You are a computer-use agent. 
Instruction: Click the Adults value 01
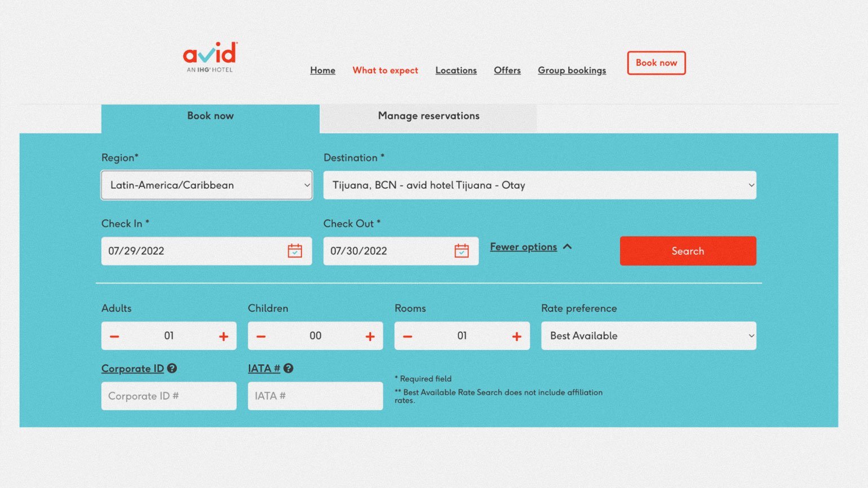[x=169, y=336]
